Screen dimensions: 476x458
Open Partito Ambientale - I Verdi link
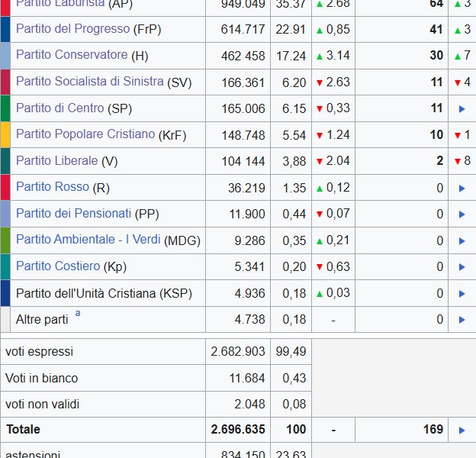pyautogui.click(x=88, y=240)
